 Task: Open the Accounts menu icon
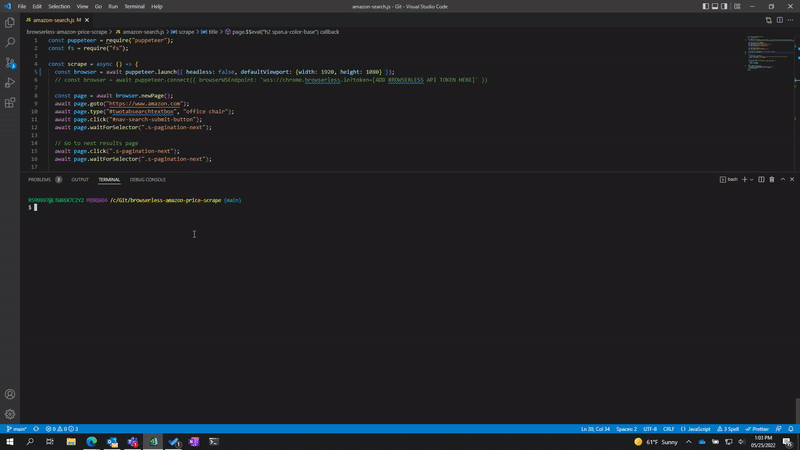(x=10, y=395)
